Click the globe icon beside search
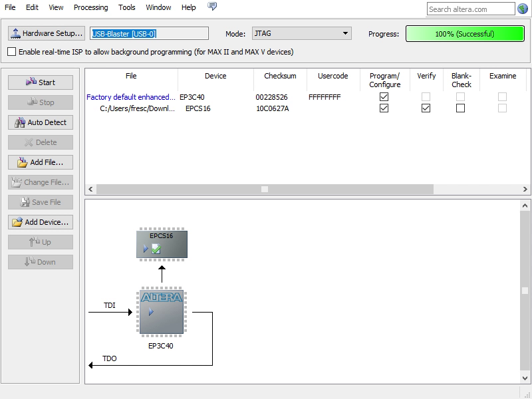This screenshot has width=532, height=399. [523, 9]
